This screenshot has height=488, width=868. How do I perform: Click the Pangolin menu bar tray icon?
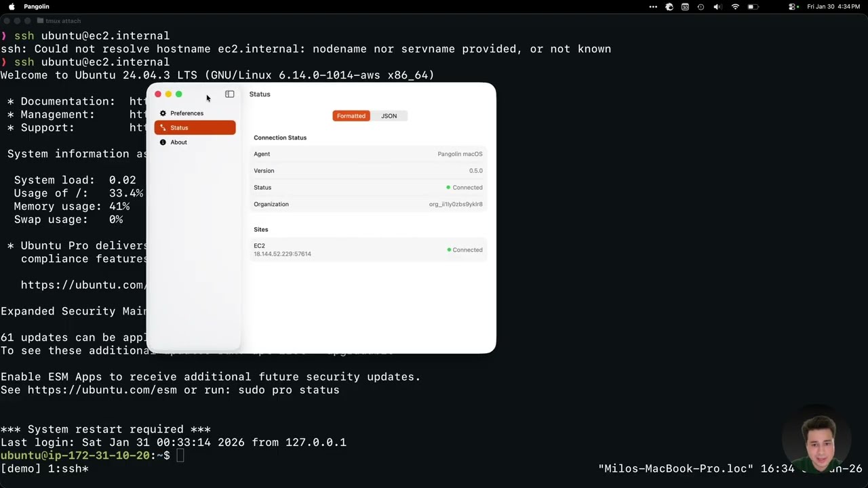click(669, 7)
